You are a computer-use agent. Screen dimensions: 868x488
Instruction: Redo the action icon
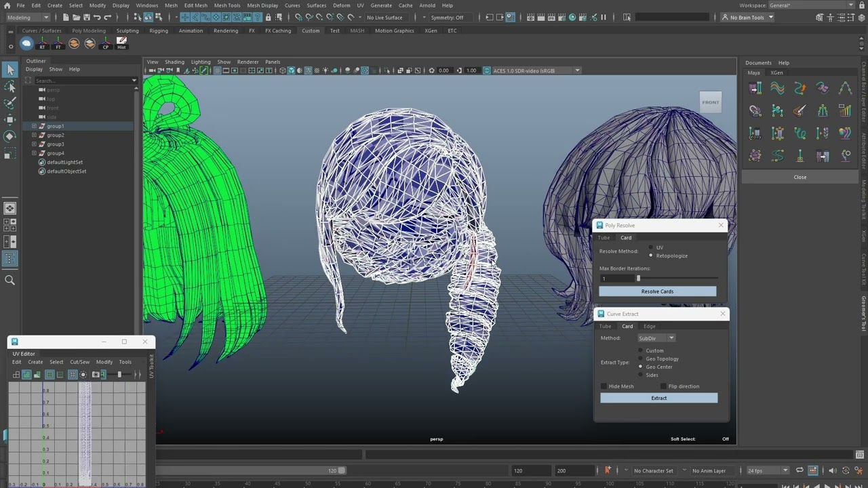107,17
